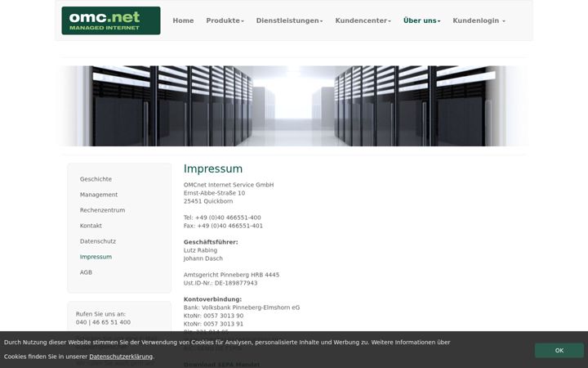Open Datenschutz in the sidebar

tap(98, 241)
